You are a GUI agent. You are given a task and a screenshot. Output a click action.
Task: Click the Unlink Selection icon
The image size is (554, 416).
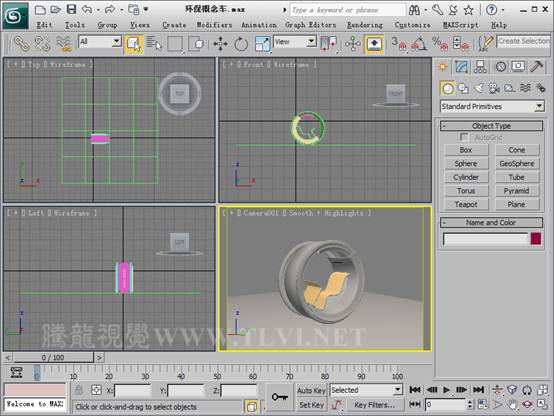pos(42,44)
